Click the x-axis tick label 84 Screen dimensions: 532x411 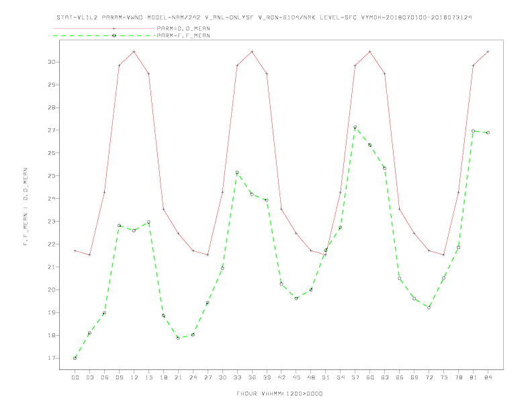(x=488, y=377)
